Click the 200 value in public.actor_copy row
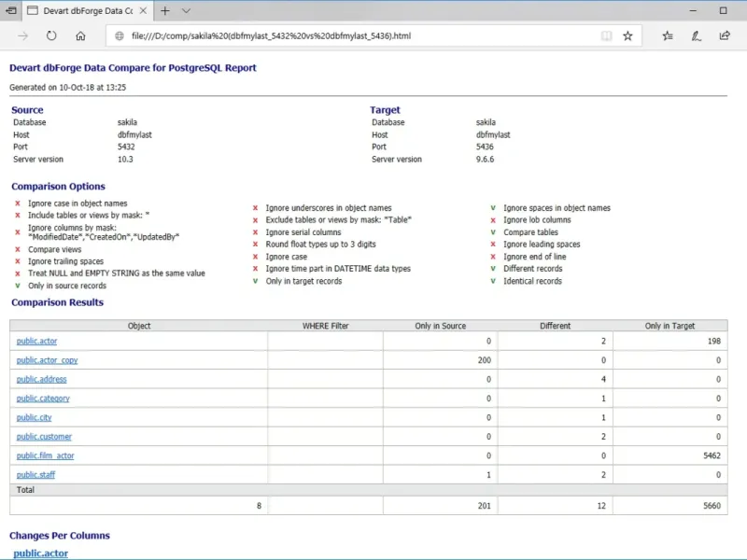 point(484,360)
